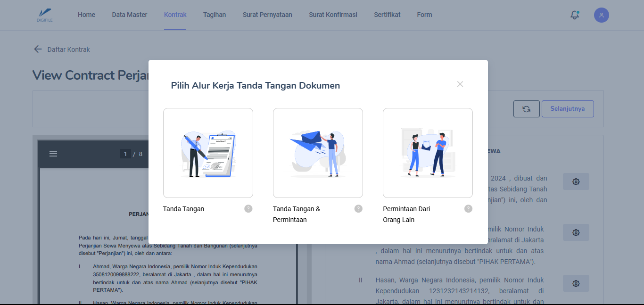Open the Tagihan menu item
Screen dimensions: 644x305
215,15
